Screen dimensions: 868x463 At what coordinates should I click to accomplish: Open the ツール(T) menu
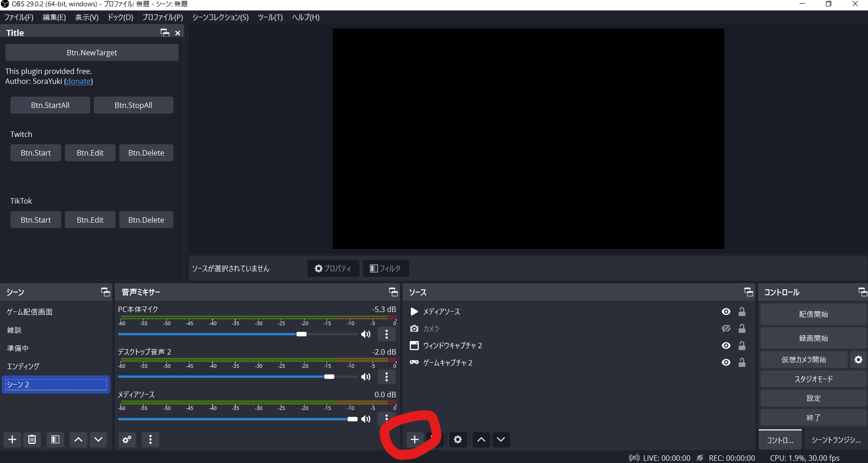270,17
